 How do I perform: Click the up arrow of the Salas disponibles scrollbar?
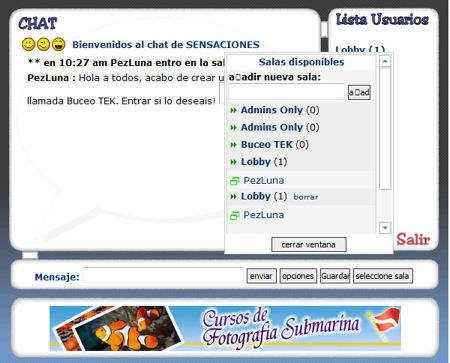coord(385,61)
